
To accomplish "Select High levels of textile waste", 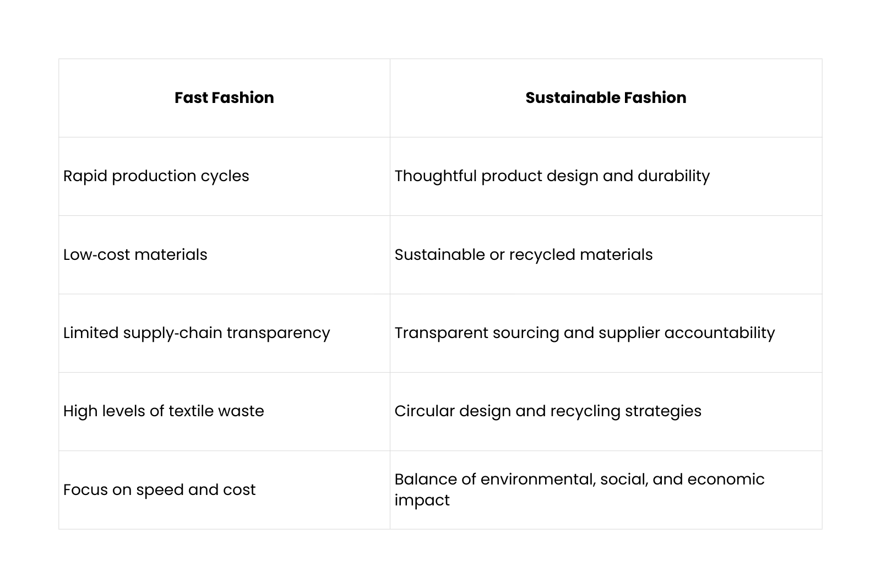I will pos(164,411).
